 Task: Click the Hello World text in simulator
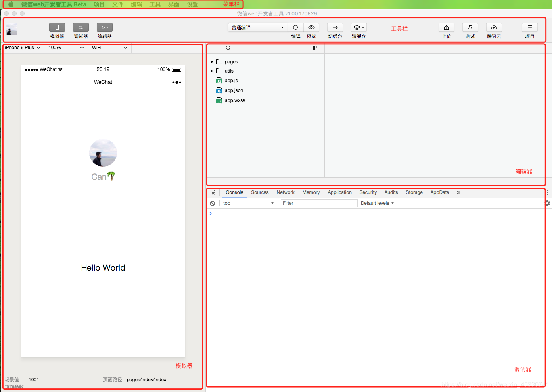coord(103,268)
